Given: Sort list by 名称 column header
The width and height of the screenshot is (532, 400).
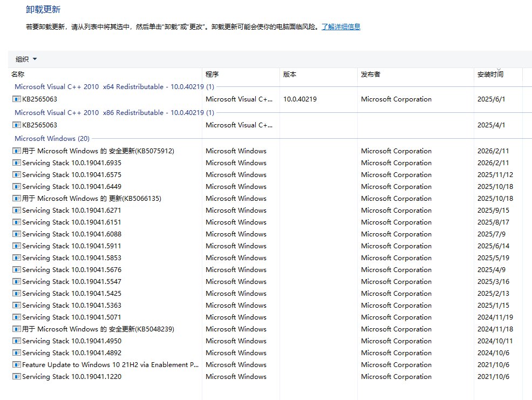Looking at the screenshot, I should point(18,74).
